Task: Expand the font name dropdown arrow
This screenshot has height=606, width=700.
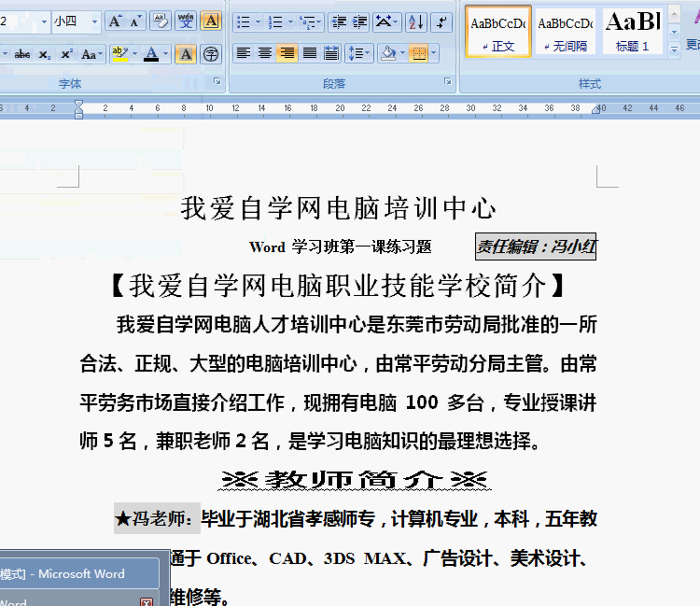Action: pyautogui.click(x=44, y=21)
